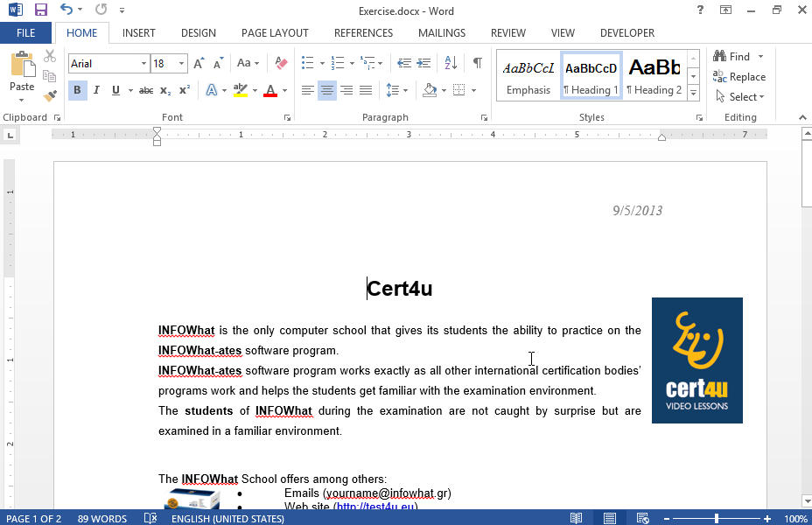Click the Multilevel List icon
This screenshot has height=525, width=812.
[367, 63]
